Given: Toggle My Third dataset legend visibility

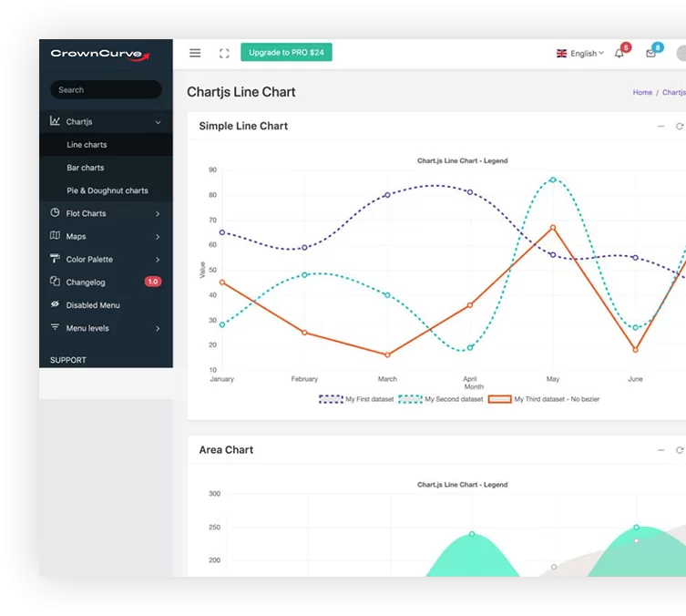Looking at the screenshot, I should 544,399.
